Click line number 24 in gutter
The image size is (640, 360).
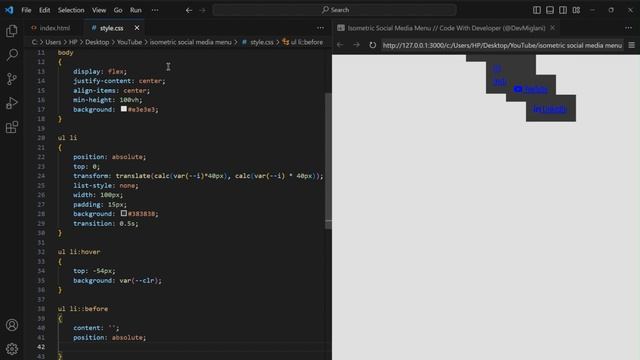coord(41,176)
